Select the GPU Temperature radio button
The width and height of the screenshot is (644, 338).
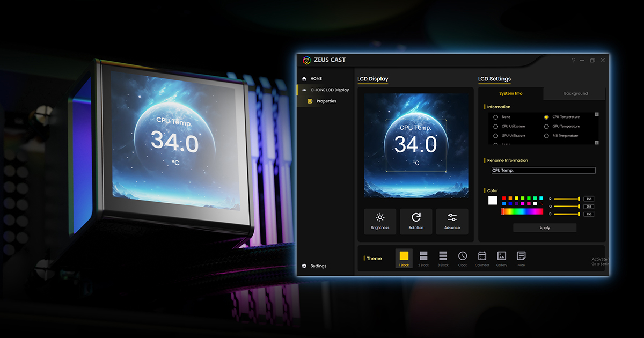coord(546,126)
